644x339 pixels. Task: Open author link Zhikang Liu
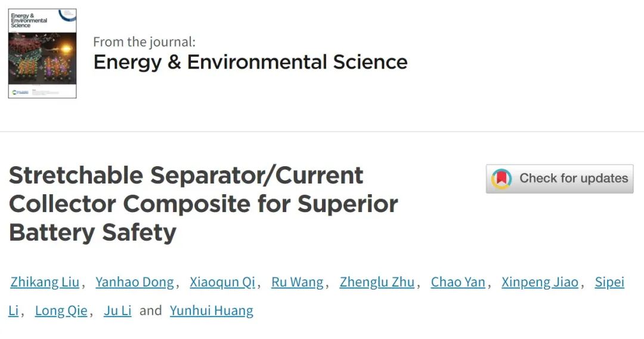point(45,282)
